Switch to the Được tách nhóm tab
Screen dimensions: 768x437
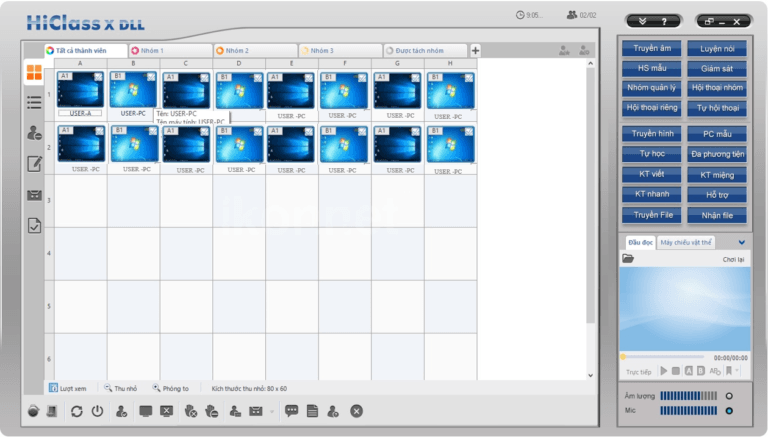[x=425, y=50]
